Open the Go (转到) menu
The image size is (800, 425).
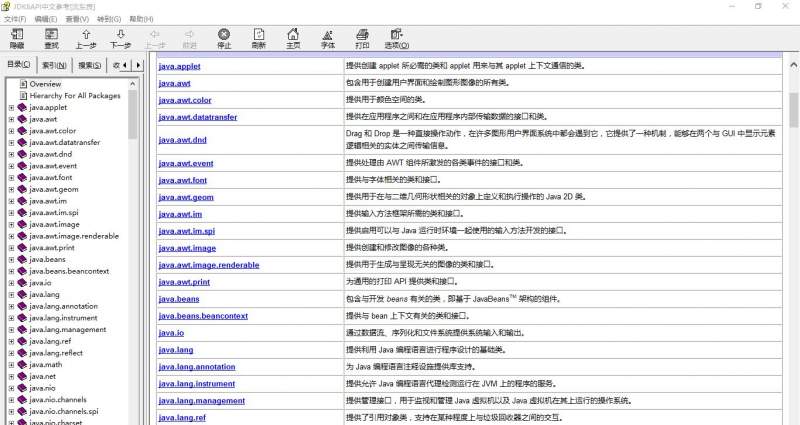pyautogui.click(x=109, y=19)
